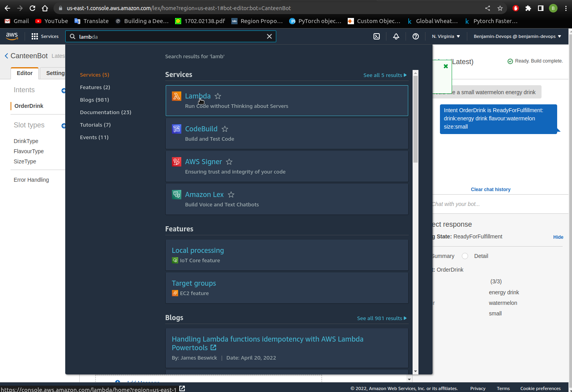This screenshot has height=392, width=572.
Task: Go back using CanteenBot chevron
Action: (x=6, y=56)
